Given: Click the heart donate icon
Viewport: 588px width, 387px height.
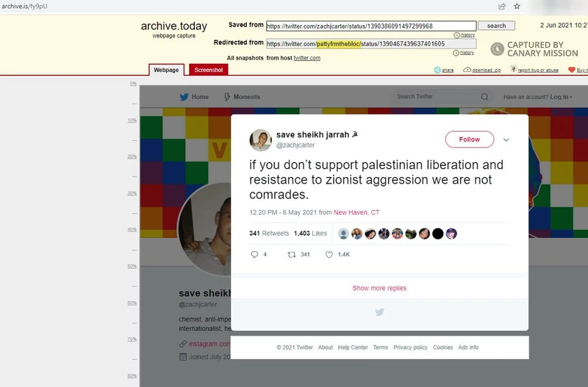Looking at the screenshot, I should point(572,70).
